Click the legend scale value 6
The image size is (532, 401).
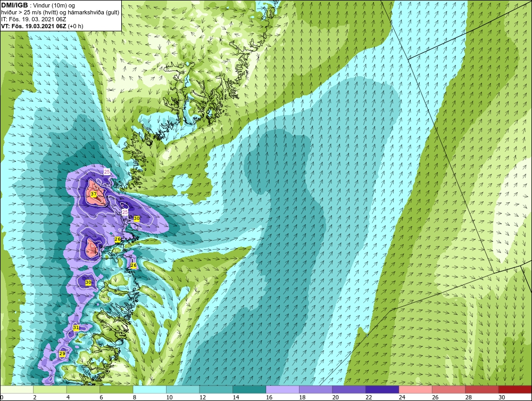(x=102, y=397)
